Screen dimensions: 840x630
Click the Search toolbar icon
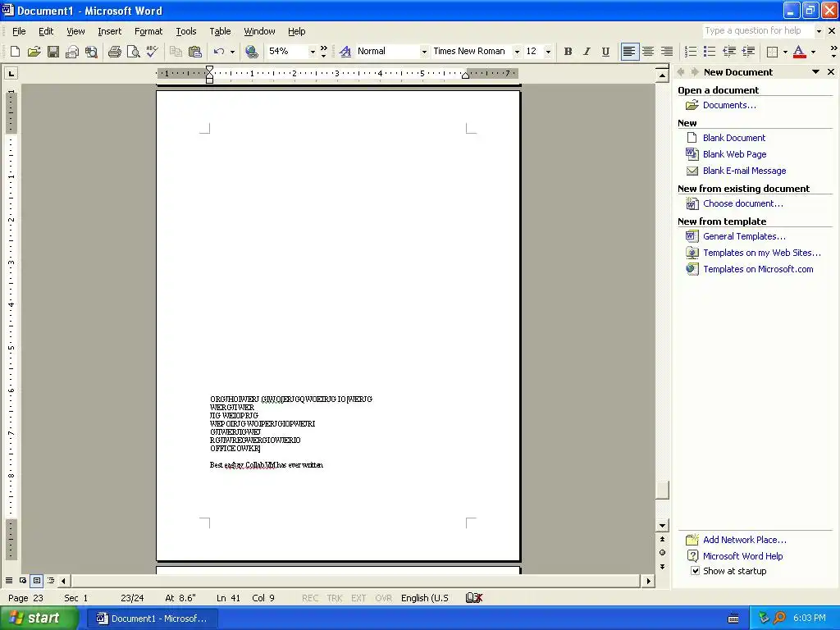92,52
